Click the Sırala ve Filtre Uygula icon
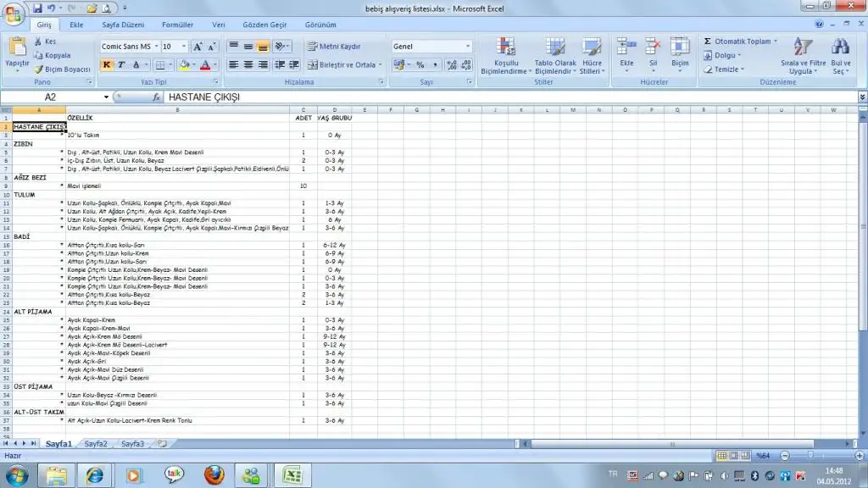The width and height of the screenshot is (868, 488). pos(802,47)
